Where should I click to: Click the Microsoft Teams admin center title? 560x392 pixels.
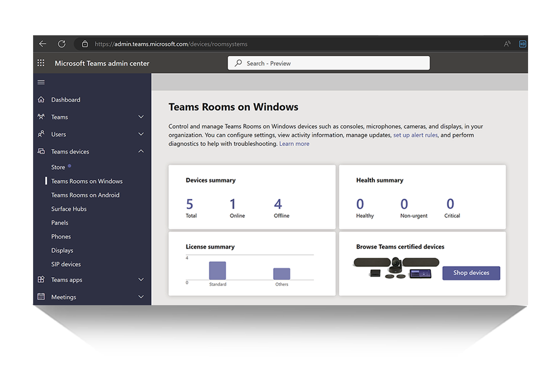pyautogui.click(x=102, y=63)
